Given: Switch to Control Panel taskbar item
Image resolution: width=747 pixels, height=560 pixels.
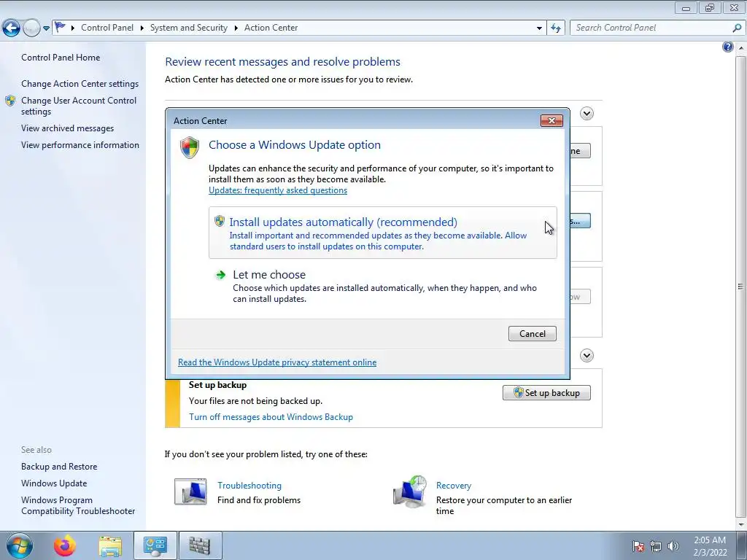Looking at the screenshot, I should pyautogui.click(x=155, y=545).
